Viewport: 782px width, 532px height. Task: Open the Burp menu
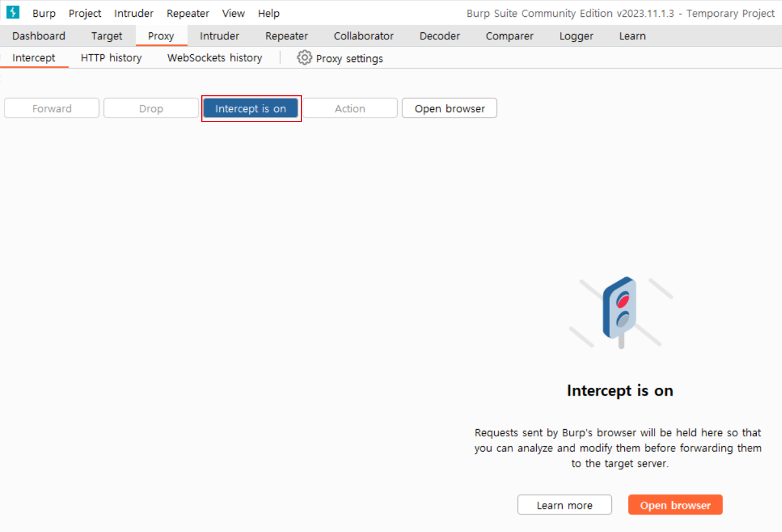click(44, 13)
